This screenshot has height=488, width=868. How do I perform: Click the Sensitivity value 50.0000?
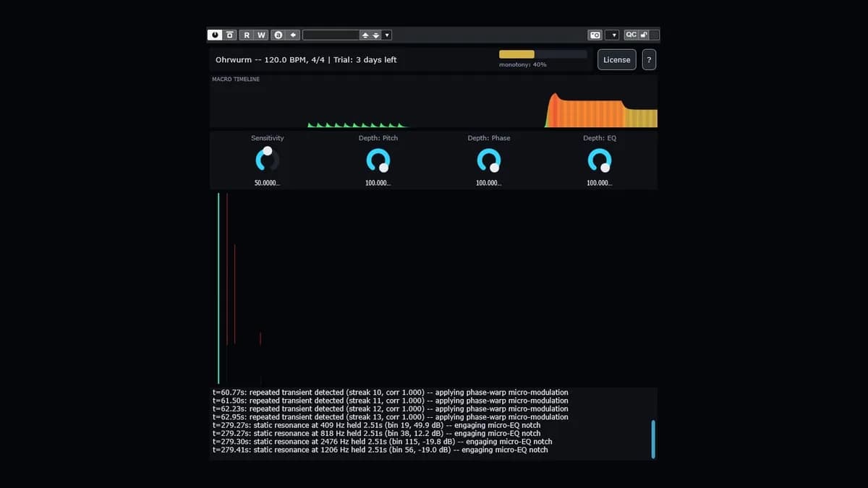268,184
